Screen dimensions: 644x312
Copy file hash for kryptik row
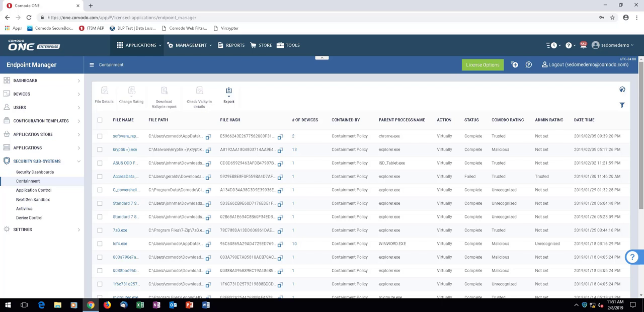pos(280,150)
